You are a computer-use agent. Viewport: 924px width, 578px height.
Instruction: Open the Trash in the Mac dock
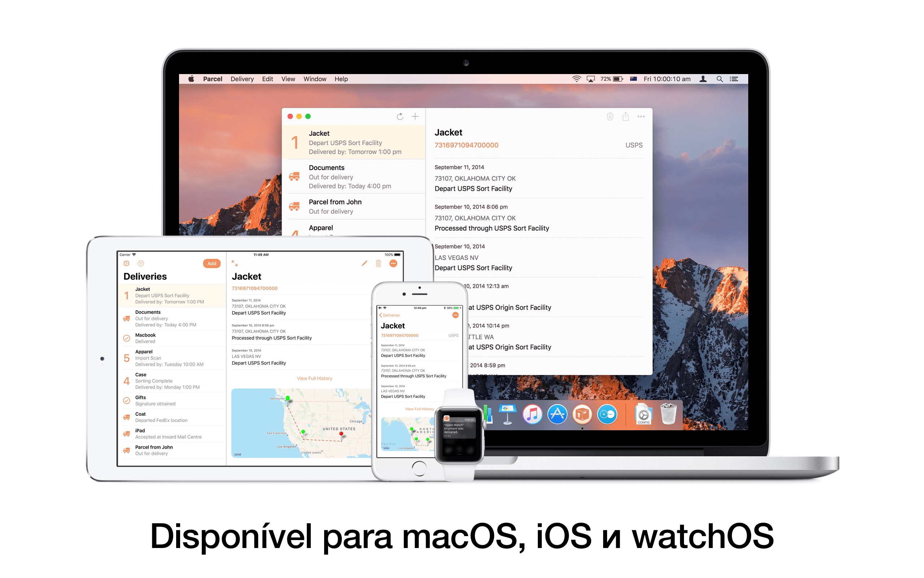pos(668,414)
